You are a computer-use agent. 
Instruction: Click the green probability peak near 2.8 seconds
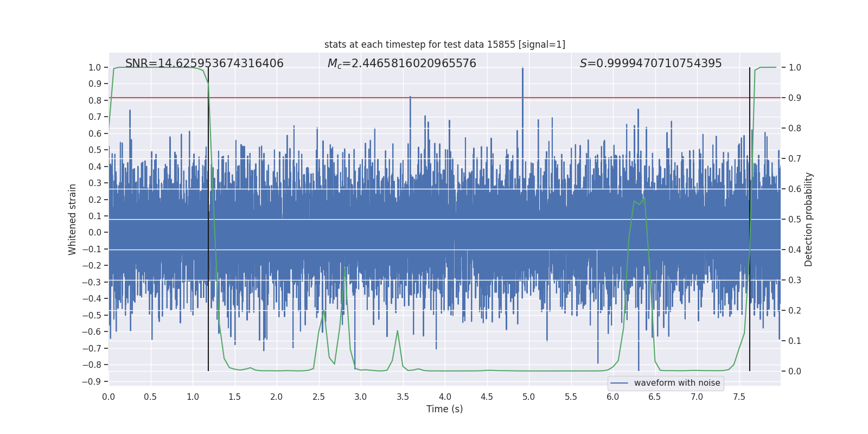tap(345, 270)
